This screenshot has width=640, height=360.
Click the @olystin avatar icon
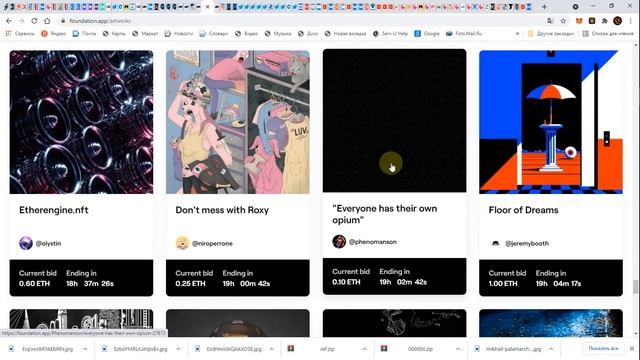click(x=26, y=243)
